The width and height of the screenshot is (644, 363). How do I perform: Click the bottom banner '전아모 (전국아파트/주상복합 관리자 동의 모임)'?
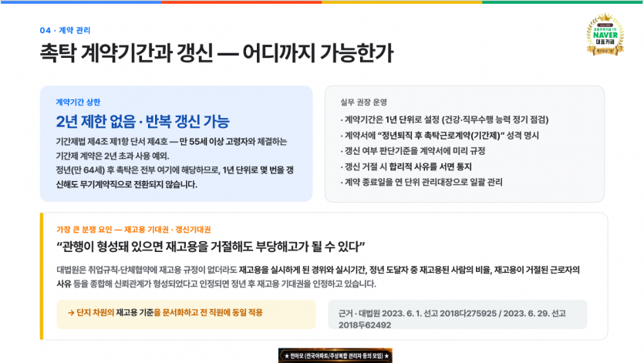[x=335, y=355]
